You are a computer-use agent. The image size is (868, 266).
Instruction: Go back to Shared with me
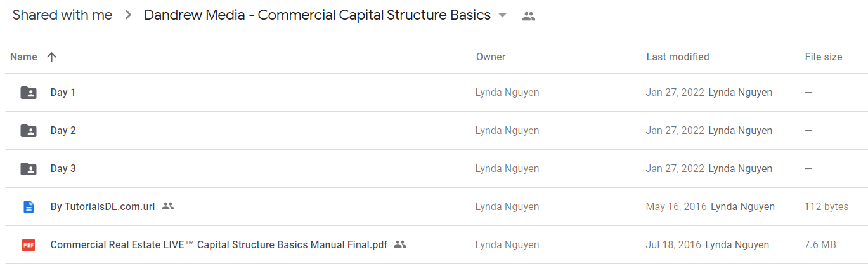[x=62, y=15]
